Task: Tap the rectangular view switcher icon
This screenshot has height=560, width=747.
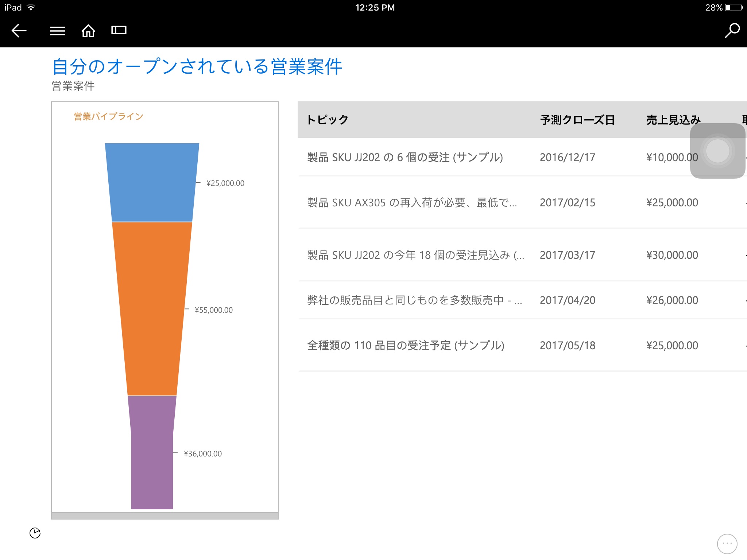Action: (119, 30)
